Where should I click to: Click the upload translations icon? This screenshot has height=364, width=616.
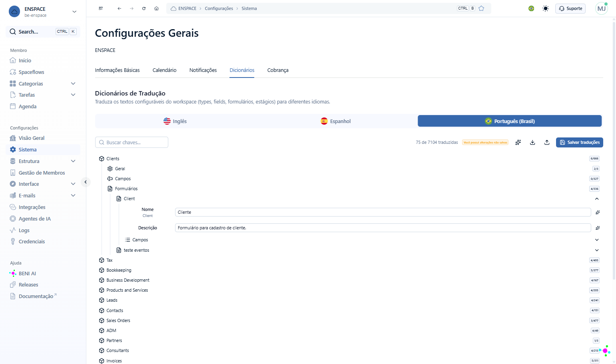547,142
